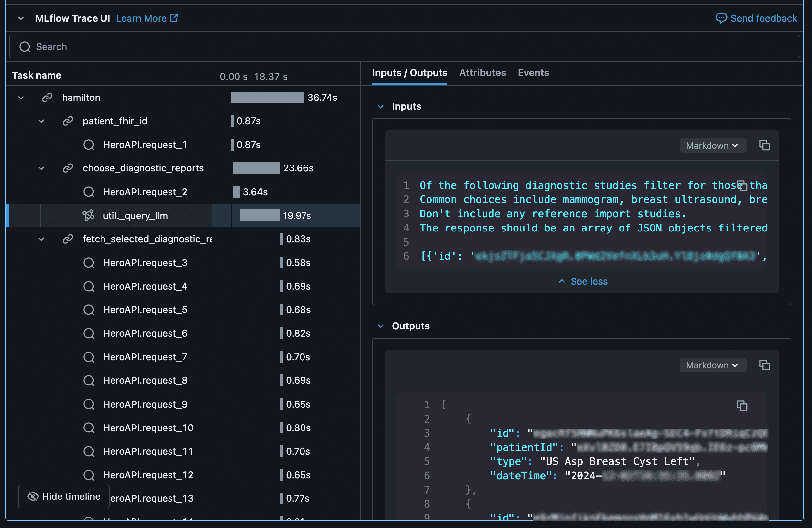Focus the Search input field

point(404,47)
